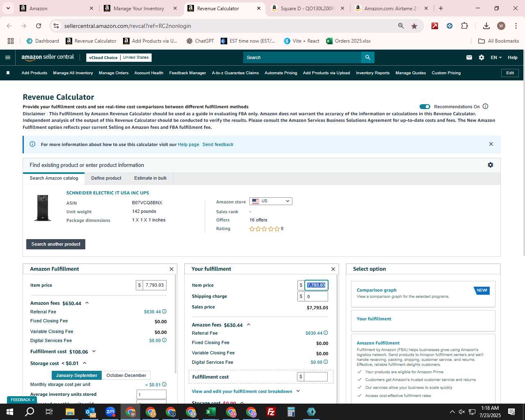This screenshot has width=525, height=420.
Task: Open the browser extensions puzzle icon
Action: tap(464, 26)
